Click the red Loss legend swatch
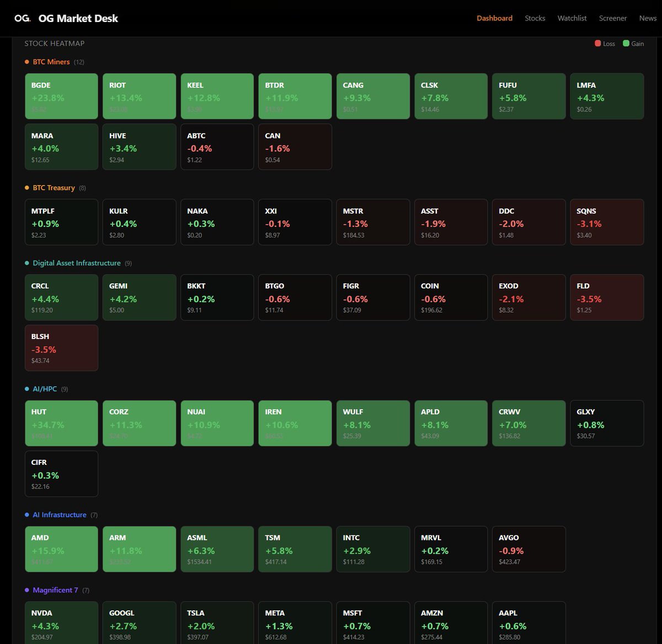 (x=598, y=44)
